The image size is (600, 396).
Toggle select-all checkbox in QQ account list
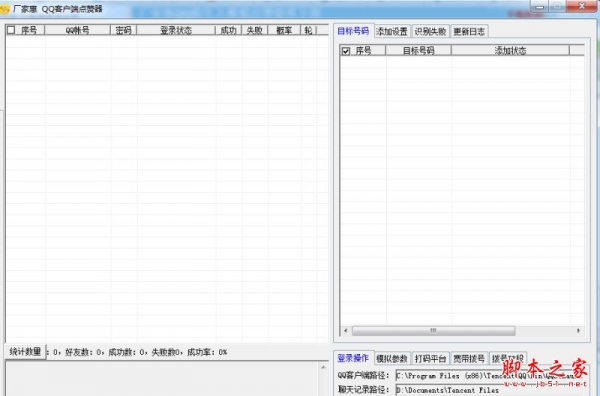11,30
